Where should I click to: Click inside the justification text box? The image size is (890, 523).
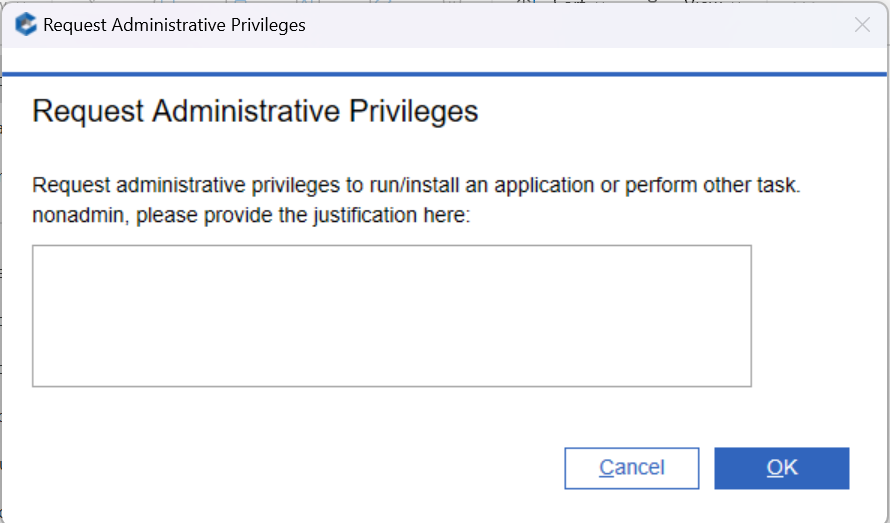coord(391,315)
